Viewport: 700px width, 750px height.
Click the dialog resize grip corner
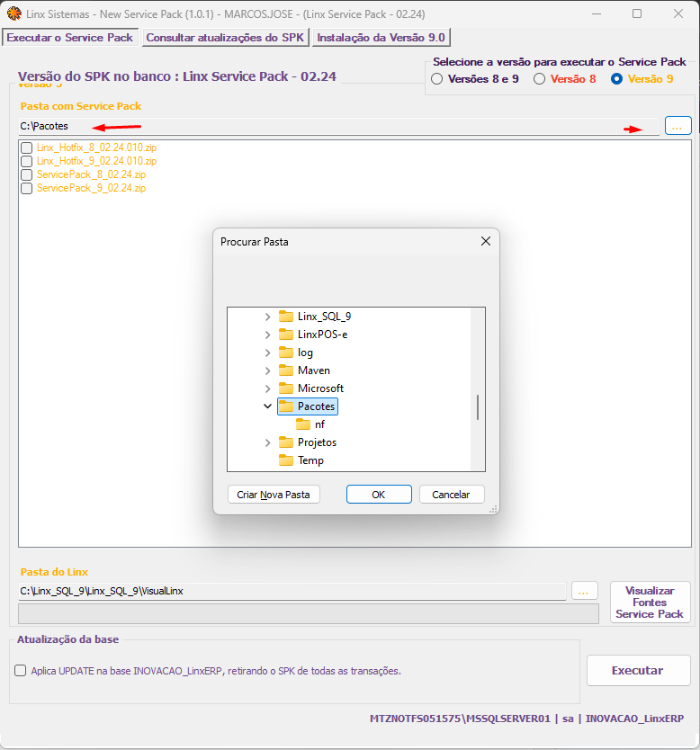tap(493, 509)
